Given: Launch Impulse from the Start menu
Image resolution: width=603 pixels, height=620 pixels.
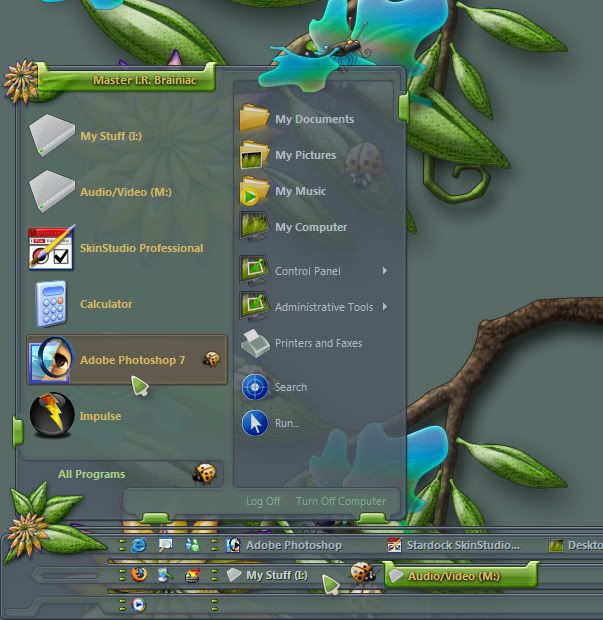Looking at the screenshot, I should click(127, 416).
